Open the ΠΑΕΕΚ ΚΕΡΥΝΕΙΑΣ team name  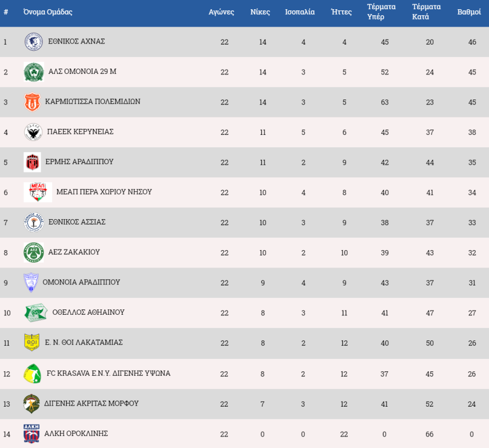(x=80, y=132)
